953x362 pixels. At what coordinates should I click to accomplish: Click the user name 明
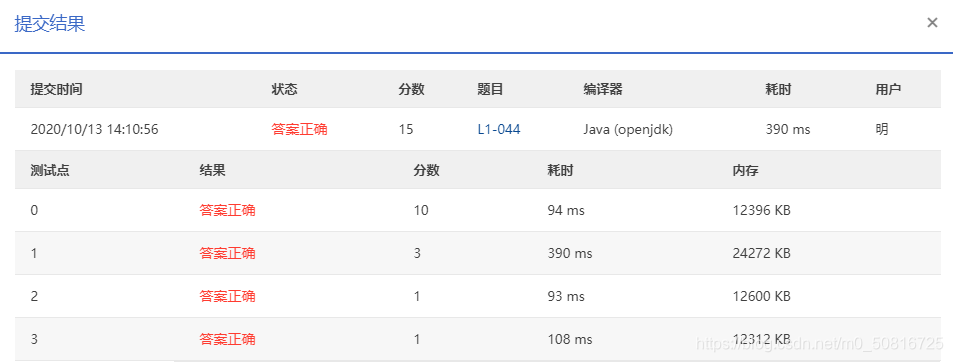point(882,129)
